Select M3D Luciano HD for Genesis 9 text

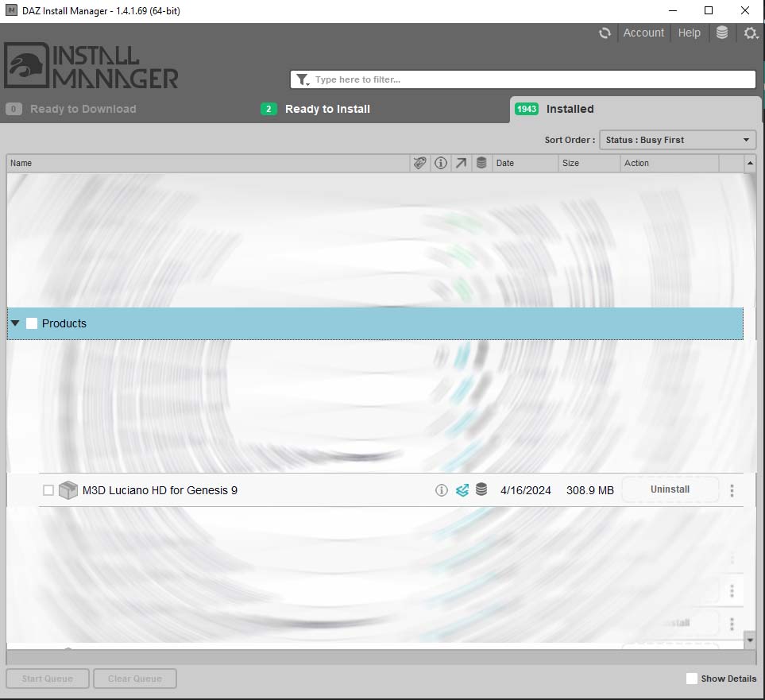tap(160, 490)
